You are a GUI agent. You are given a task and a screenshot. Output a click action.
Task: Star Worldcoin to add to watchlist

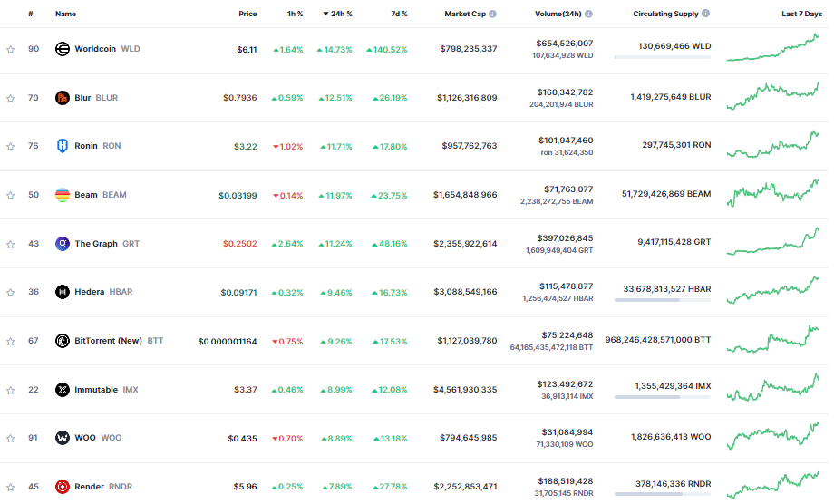click(x=11, y=49)
